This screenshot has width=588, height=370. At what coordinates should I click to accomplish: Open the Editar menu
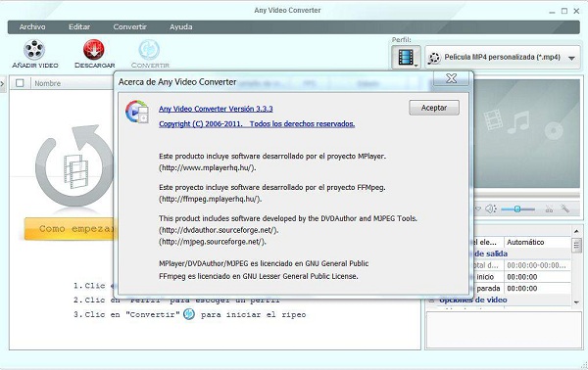(79, 27)
